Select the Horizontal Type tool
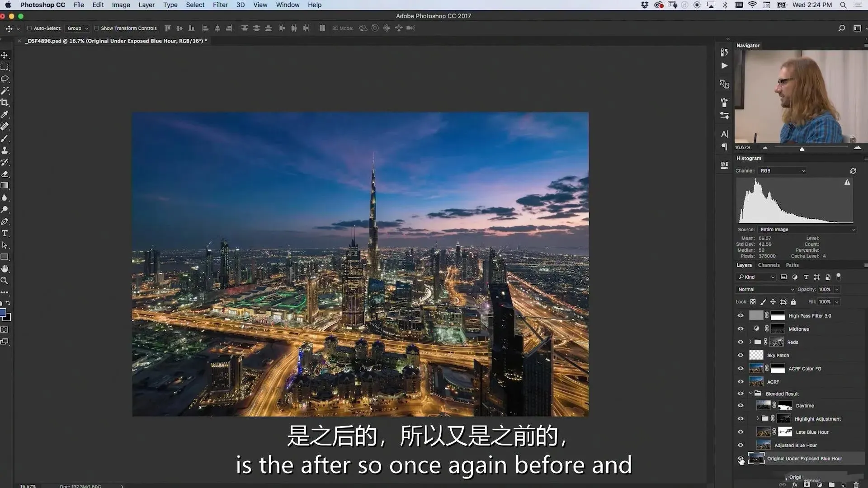 point(5,233)
